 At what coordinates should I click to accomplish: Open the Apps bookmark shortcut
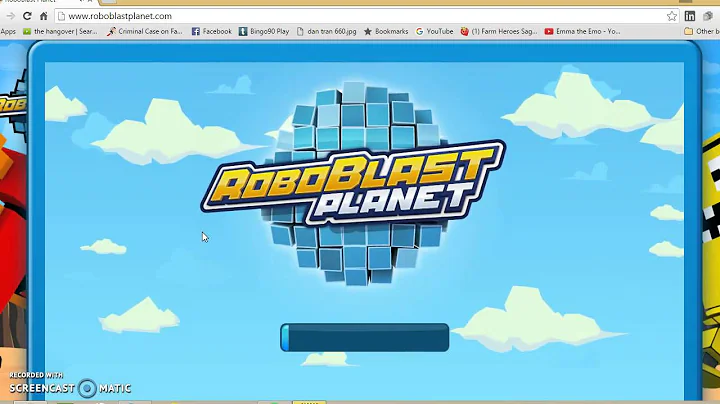(x=8, y=31)
